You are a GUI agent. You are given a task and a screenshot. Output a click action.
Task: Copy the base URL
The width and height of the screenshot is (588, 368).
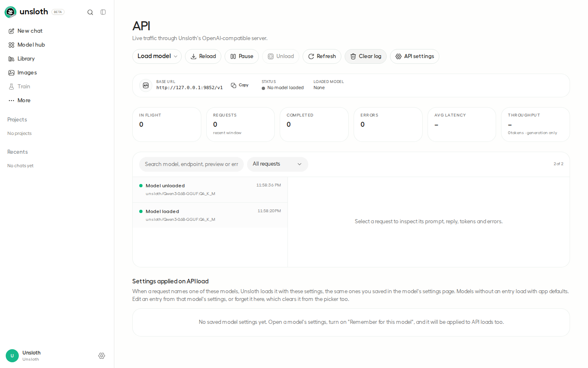(240, 85)
